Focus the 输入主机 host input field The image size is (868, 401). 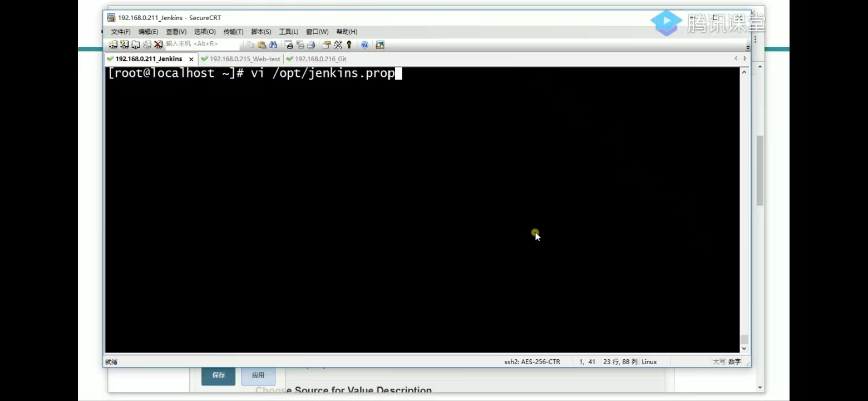(203, 44)
